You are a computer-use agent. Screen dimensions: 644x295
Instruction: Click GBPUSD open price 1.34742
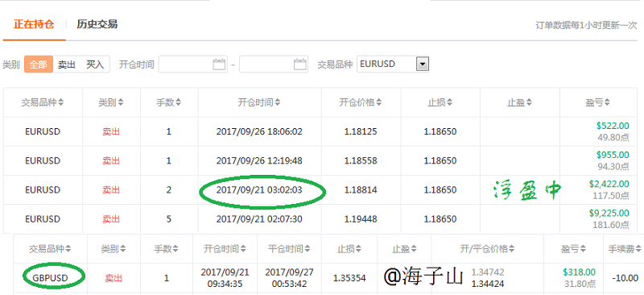coord(488,272)
